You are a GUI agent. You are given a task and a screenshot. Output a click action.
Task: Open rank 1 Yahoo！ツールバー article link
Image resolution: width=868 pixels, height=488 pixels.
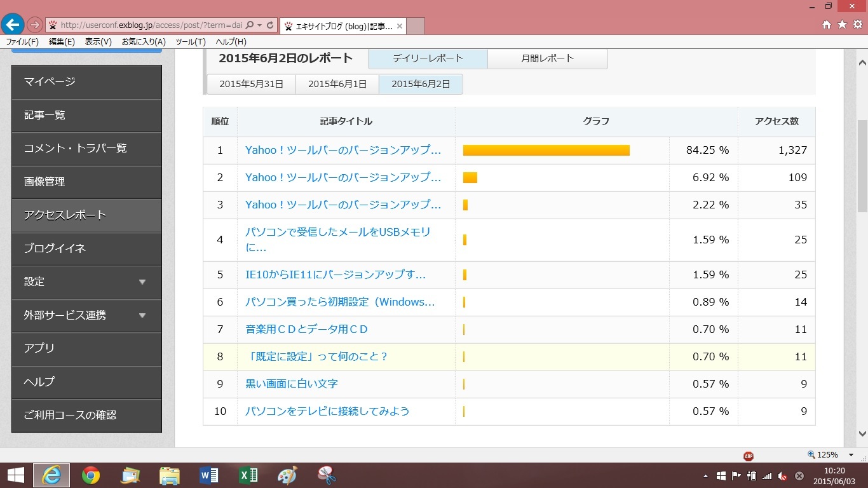coord(343,151)
